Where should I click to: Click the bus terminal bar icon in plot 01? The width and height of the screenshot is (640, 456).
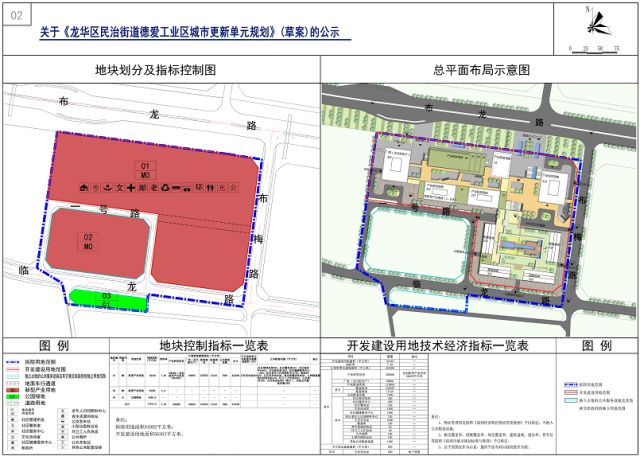pos(176,188)
